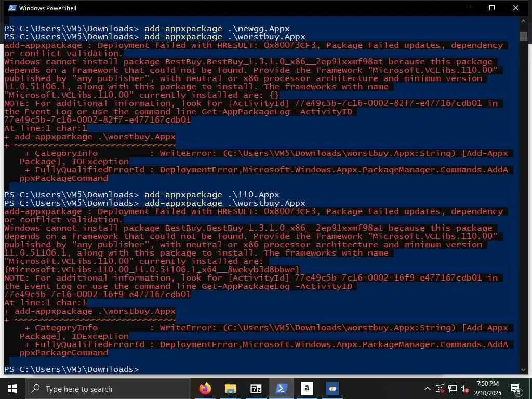Open the notification center icon
532x399 pixels.
point(515,389)
